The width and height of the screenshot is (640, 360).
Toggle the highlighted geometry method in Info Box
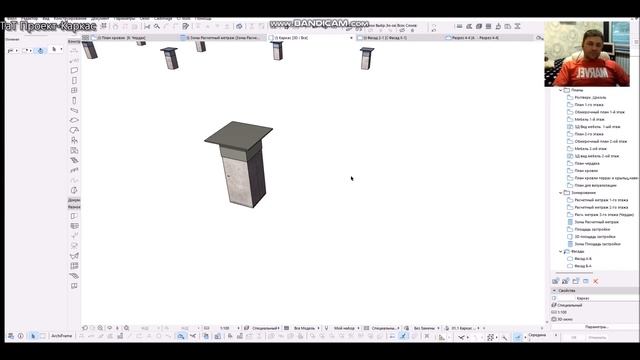click(40, 51)
